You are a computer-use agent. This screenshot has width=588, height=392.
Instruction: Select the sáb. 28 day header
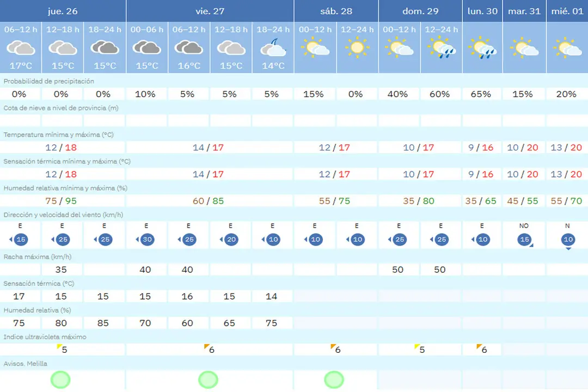tap(336, 11)
